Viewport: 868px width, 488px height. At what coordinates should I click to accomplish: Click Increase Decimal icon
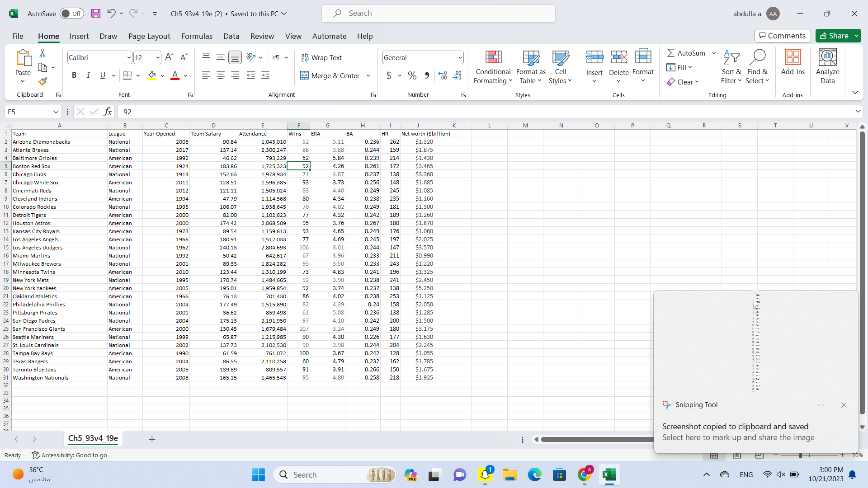pyautogui.click(x=443, y=75)
